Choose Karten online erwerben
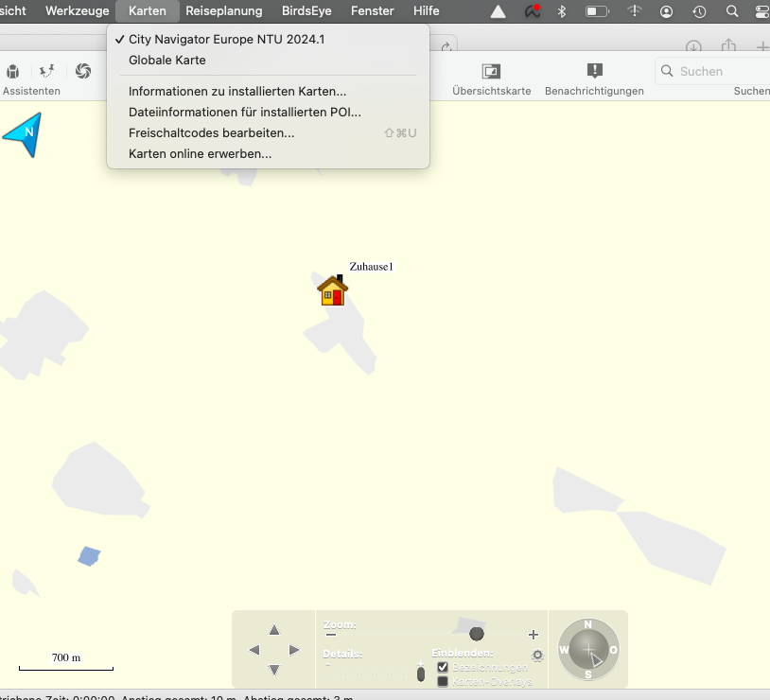Screen dimensions: 770x700 click(201, 153)
